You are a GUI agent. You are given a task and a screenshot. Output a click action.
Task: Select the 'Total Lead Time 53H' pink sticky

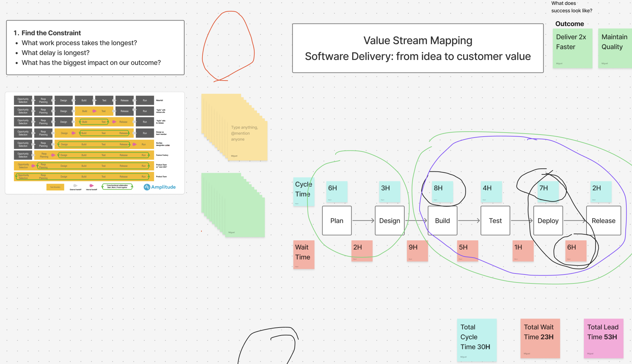pos(603,338)
